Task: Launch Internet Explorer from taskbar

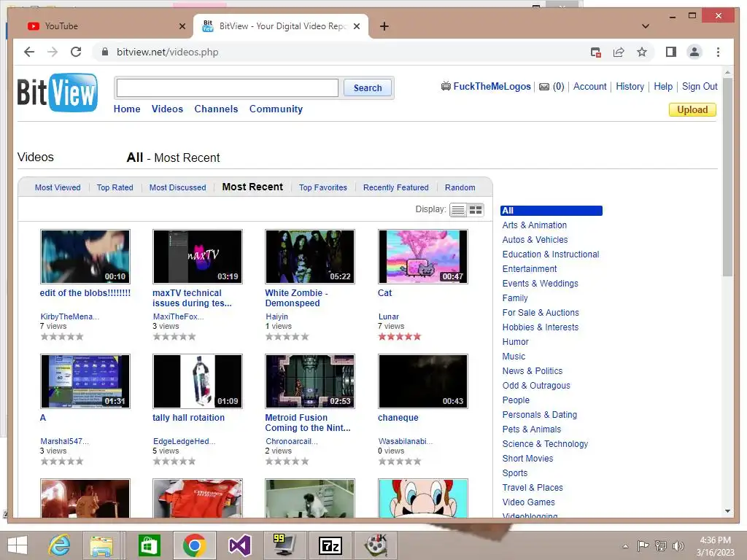Action: pyautogui.click(x=60, y=545)
